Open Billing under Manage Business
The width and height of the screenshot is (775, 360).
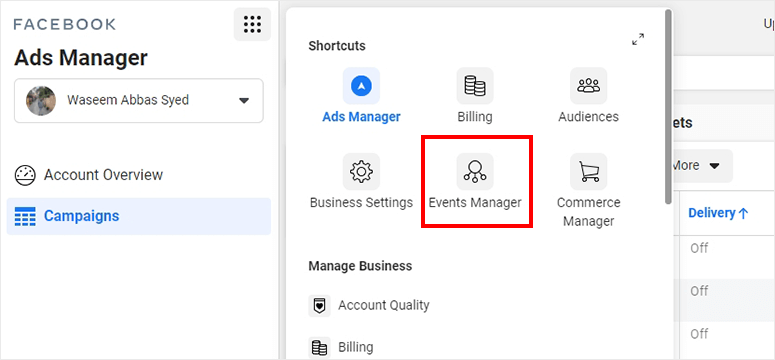point(355,347)
